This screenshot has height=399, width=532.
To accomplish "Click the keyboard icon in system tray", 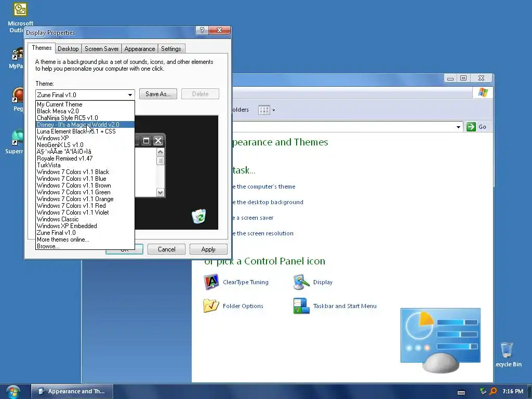I will tap(461, 392).
